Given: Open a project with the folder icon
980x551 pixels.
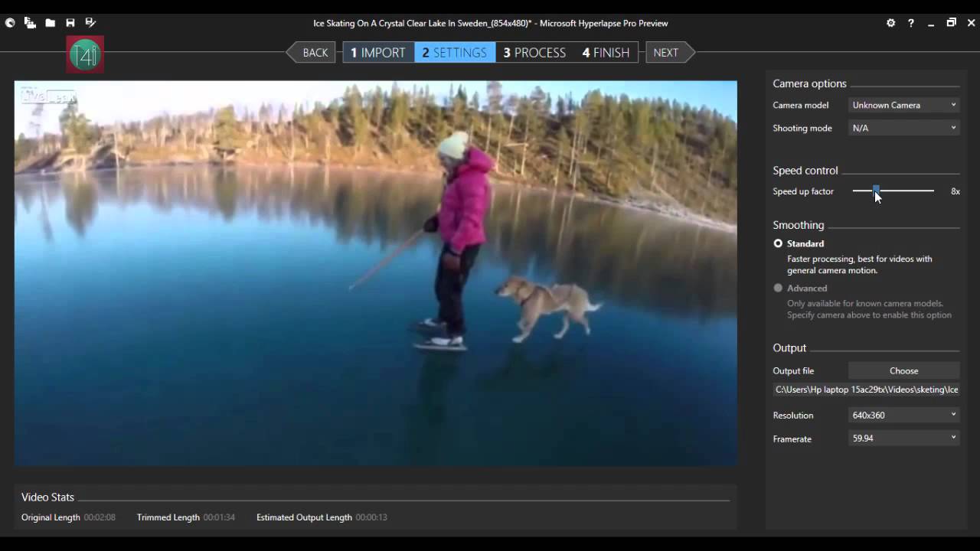Looking at the screenshot, I should click(50, 23).
